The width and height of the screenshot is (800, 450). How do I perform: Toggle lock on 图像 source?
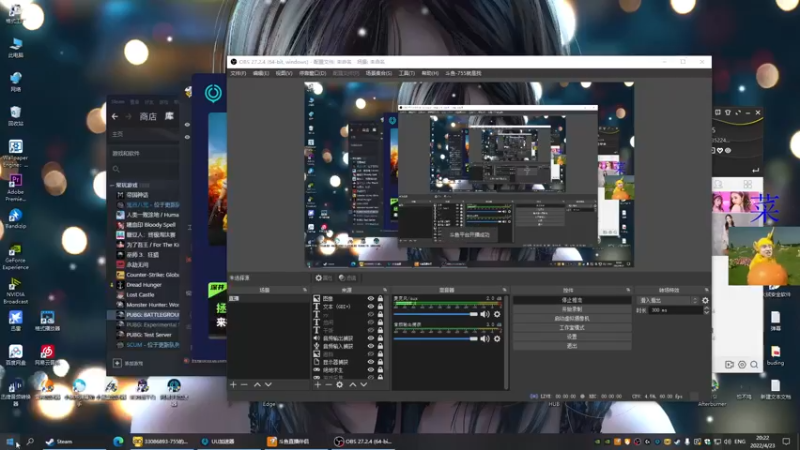coord(380,299)
